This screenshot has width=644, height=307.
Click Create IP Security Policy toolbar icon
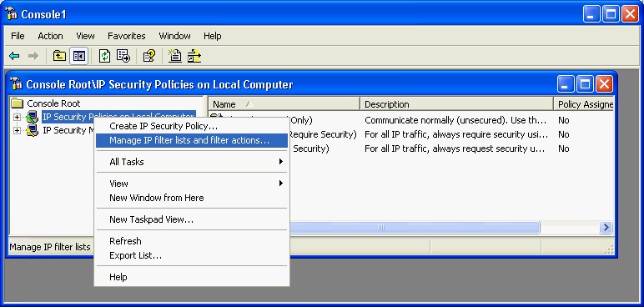pyautogui.click(x=175, y=56)
